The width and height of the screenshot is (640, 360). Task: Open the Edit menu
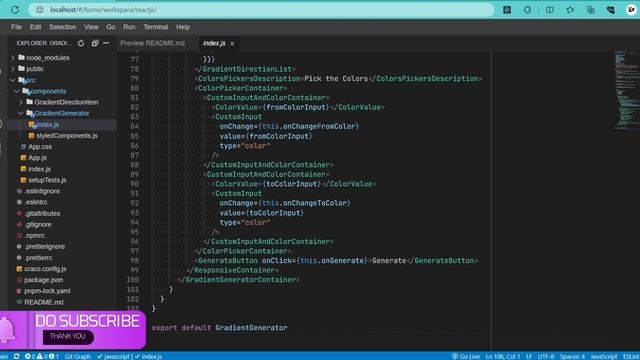[36, 27]
